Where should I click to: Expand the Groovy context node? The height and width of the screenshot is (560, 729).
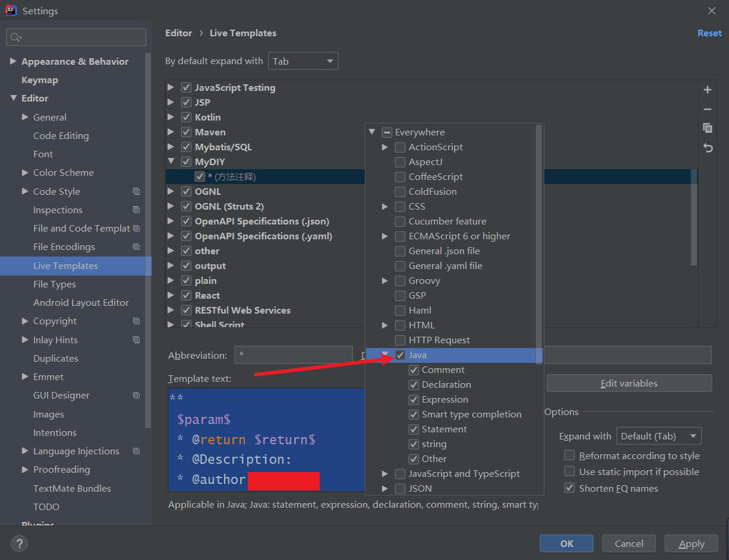pyautogui.click(x=385, y=280)
